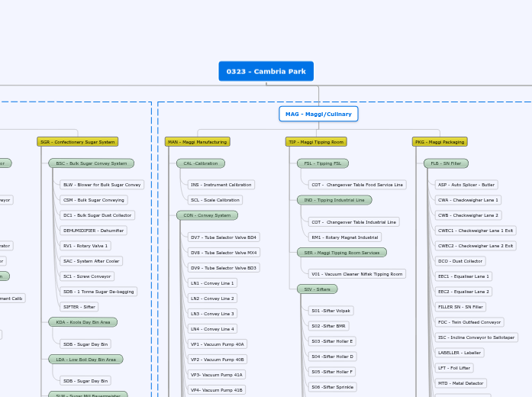The height and width of the screenshot is (397, 532).
Task: Click the RV1 - Rotary Valve 1 item
Action: click(85, 246)
